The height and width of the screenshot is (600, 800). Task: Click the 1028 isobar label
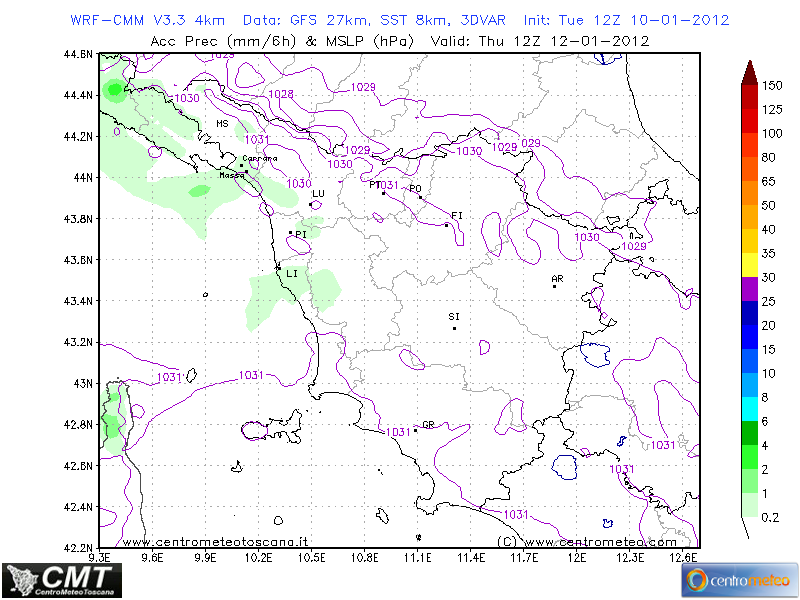pos(282,94)
